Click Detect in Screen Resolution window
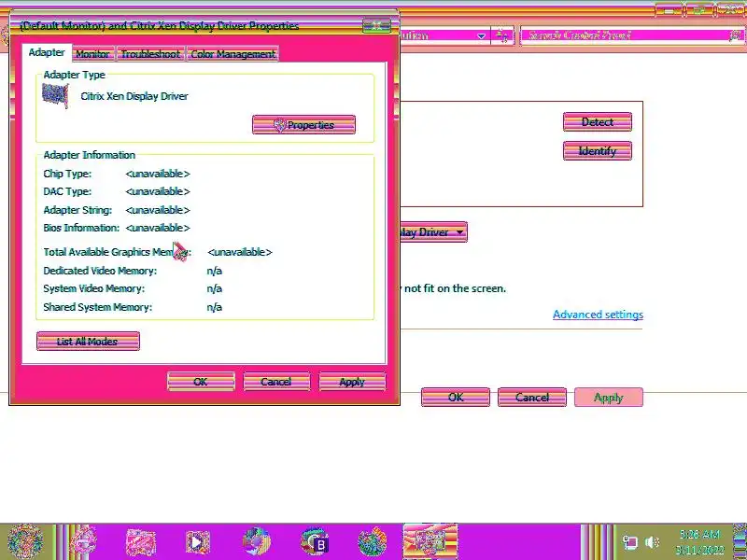 [x=598, y=122]
